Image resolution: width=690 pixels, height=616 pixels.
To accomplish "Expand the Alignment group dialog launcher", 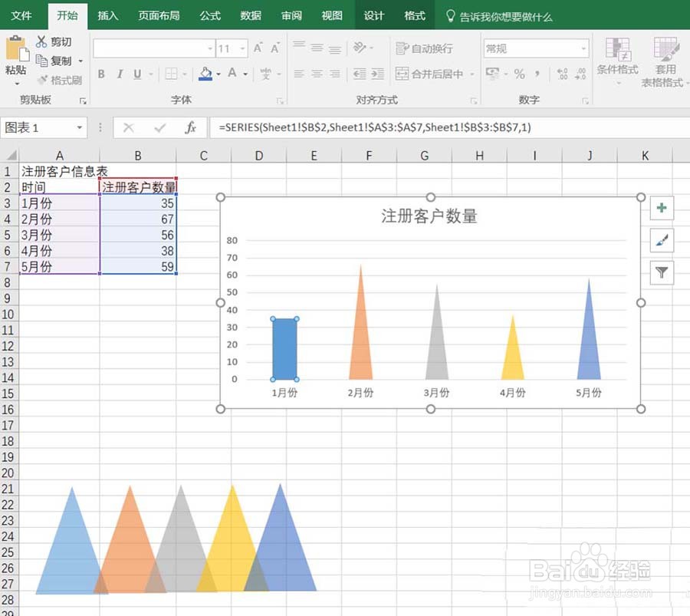I will 474,101.
